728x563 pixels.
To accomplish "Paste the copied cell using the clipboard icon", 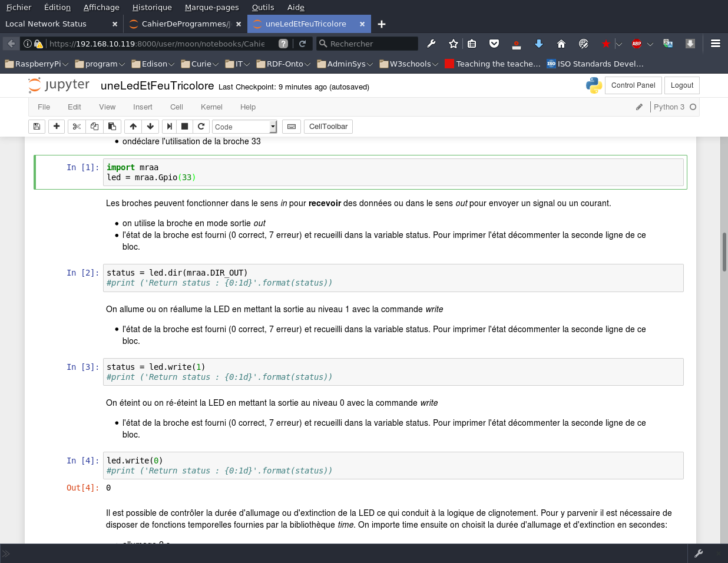I will pos(112,127).
